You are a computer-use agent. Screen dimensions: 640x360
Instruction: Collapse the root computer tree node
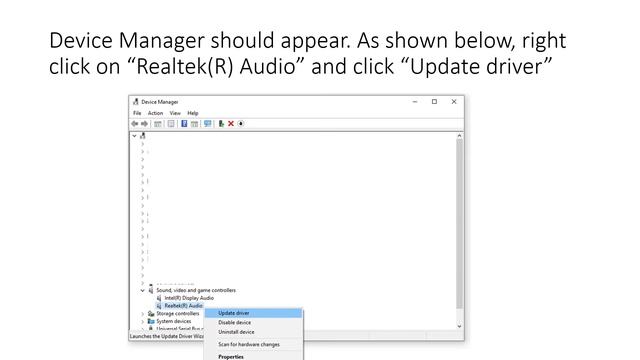coord(134,136)
